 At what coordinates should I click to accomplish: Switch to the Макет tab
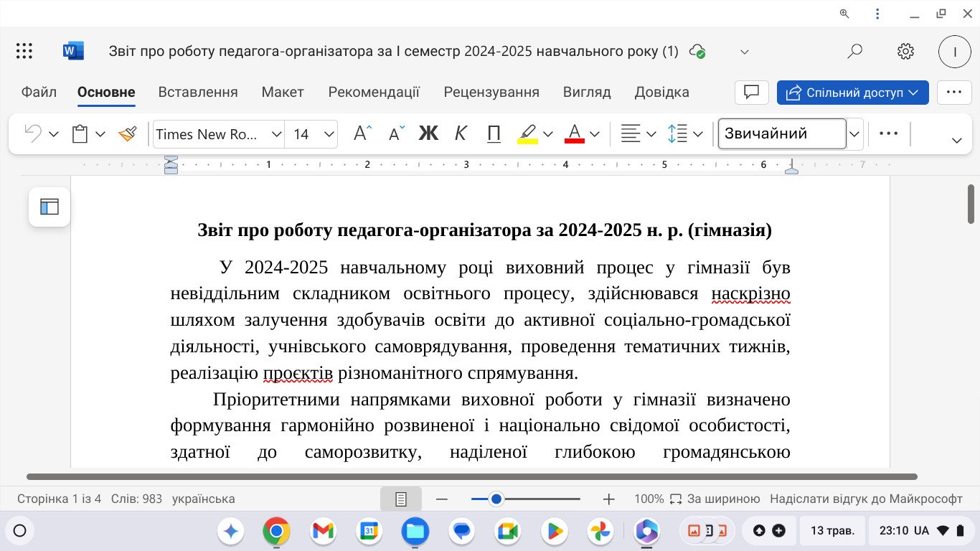283,92
